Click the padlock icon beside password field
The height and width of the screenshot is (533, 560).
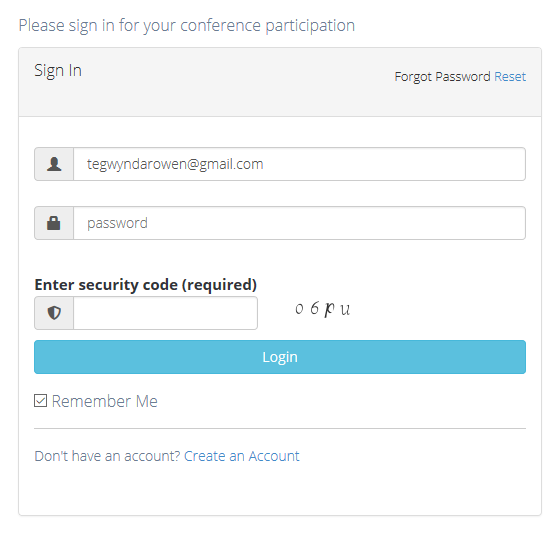click(54, 223)
